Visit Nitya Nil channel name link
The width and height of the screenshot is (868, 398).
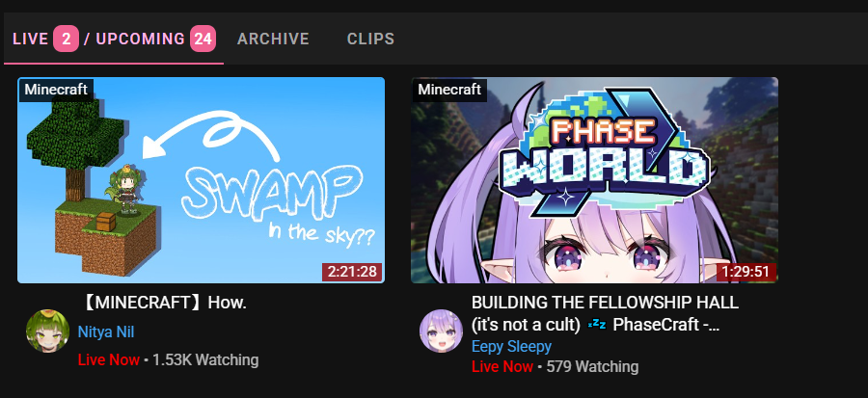(x=106, y=332)
